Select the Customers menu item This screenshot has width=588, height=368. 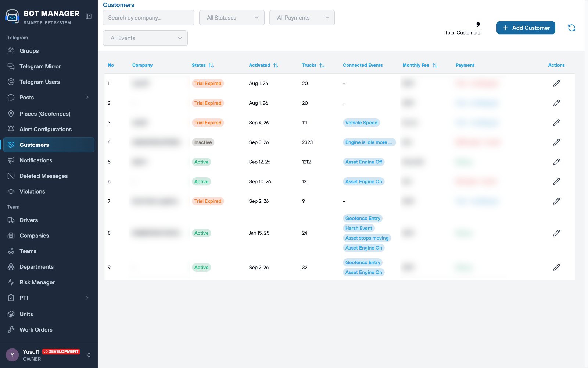point(49,145)
